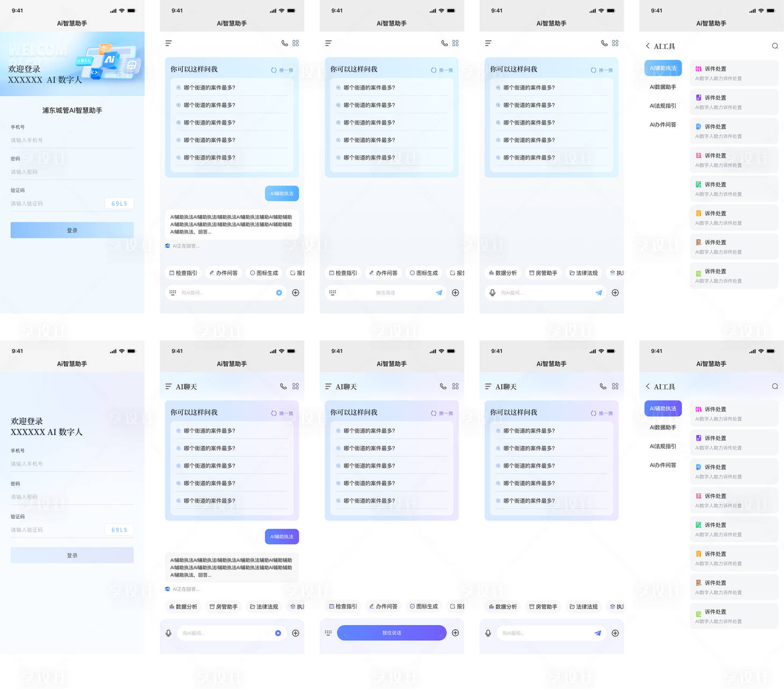This screenshot has width=784, height=689.
Task: Tap the 登录 login button
Action: [x=72, y=230]
